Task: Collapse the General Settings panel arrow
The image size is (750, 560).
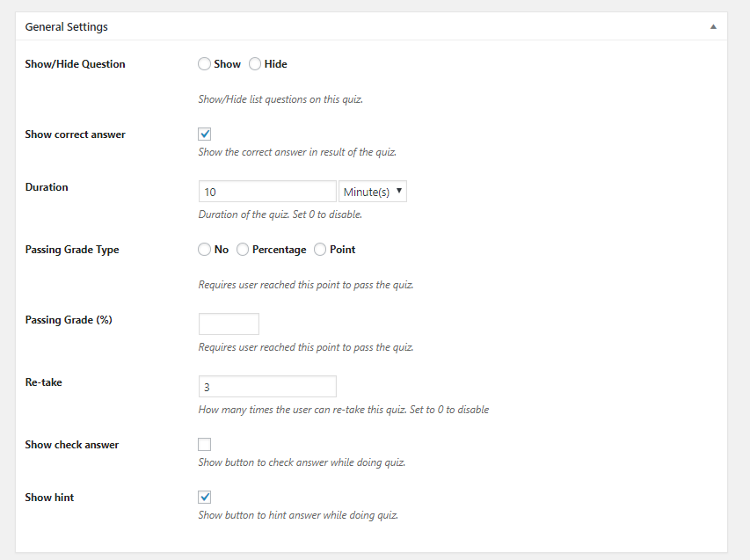Action: (713, 26)
